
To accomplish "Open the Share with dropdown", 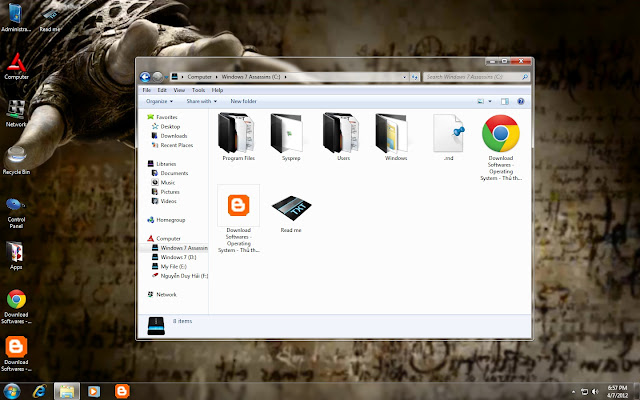I will click(x=201, y=101).
